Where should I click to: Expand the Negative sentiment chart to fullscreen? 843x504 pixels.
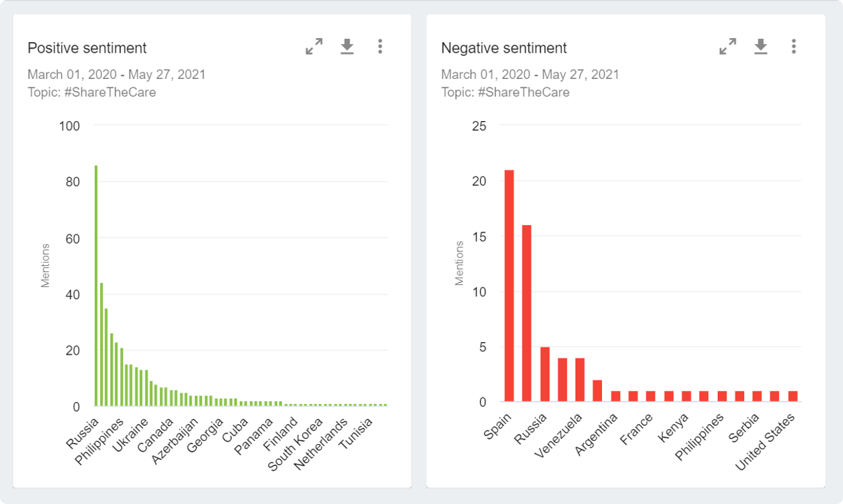728,46
